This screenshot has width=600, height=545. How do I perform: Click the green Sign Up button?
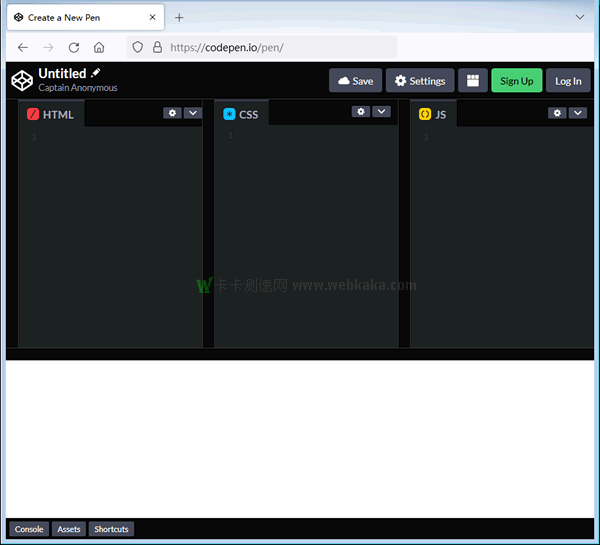coord(516,81)
